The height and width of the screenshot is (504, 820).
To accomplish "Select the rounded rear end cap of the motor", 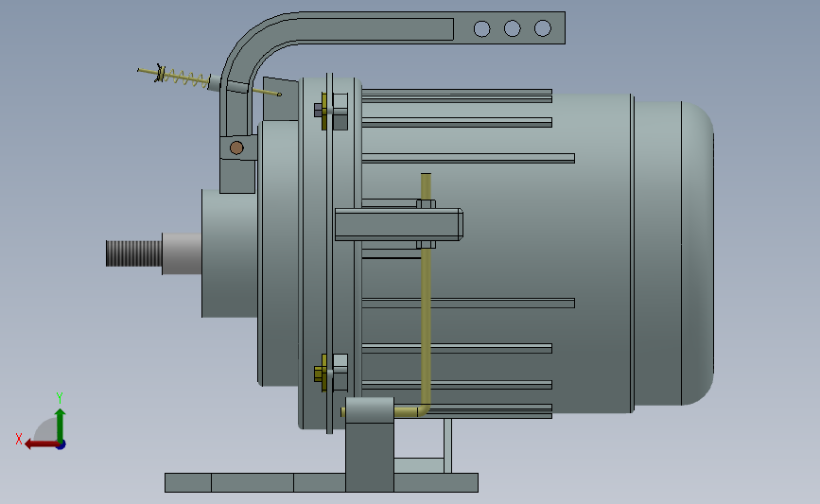I will [x=698, y=253].
